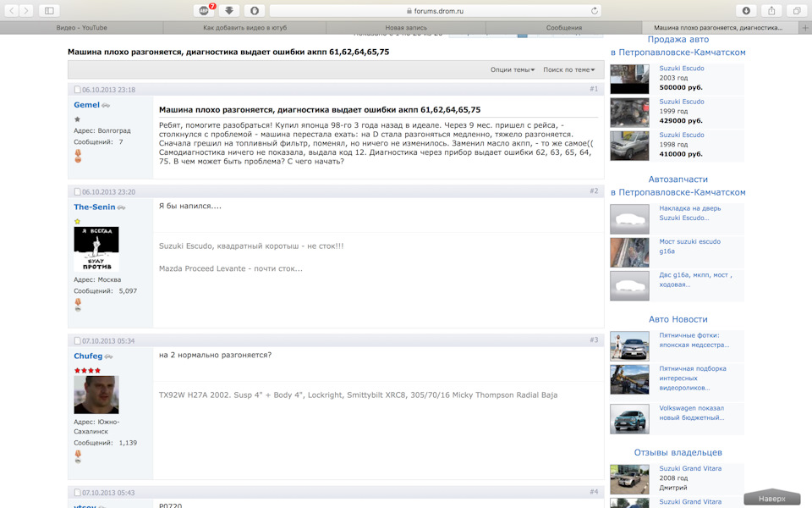Viewport: 812px width, 508px height.
Task: Open the 500000 руб. Escudo listing thumbnail
Action: tap(629, 79)
